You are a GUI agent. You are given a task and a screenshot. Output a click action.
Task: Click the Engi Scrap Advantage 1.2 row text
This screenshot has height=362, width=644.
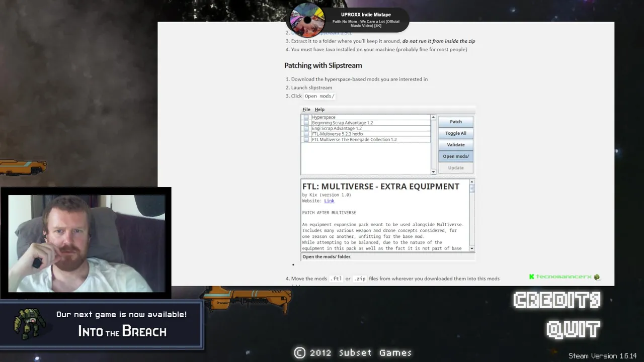(337, 128)
